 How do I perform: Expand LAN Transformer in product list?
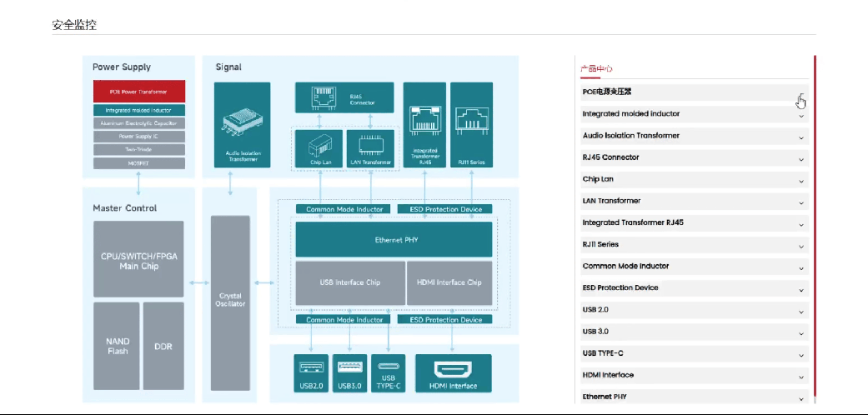(x=695, y=202)
